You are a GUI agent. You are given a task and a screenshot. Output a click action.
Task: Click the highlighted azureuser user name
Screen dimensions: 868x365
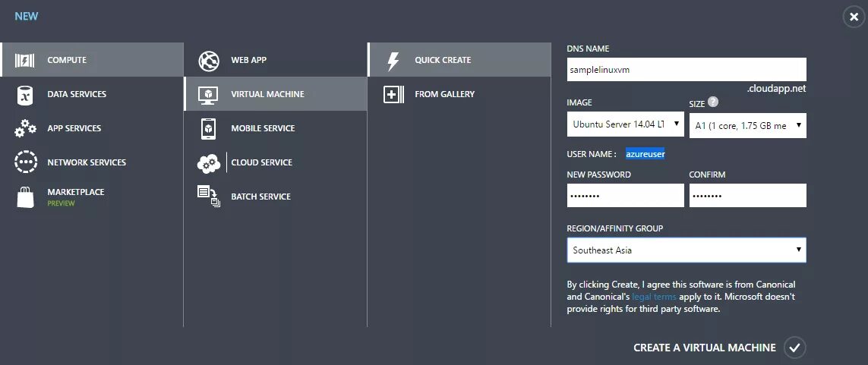click(x=645, y=154)
